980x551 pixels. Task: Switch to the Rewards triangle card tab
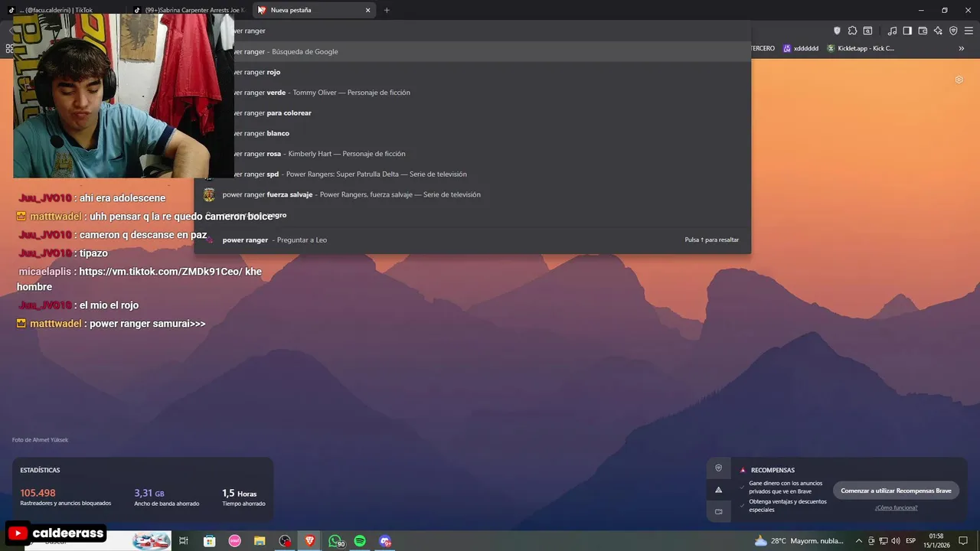tap(718, 490)
